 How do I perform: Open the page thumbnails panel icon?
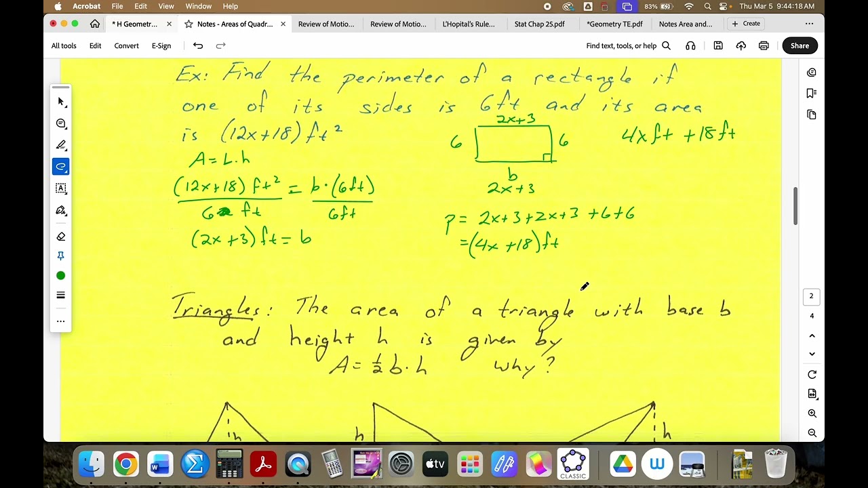[x=812, y=115]
